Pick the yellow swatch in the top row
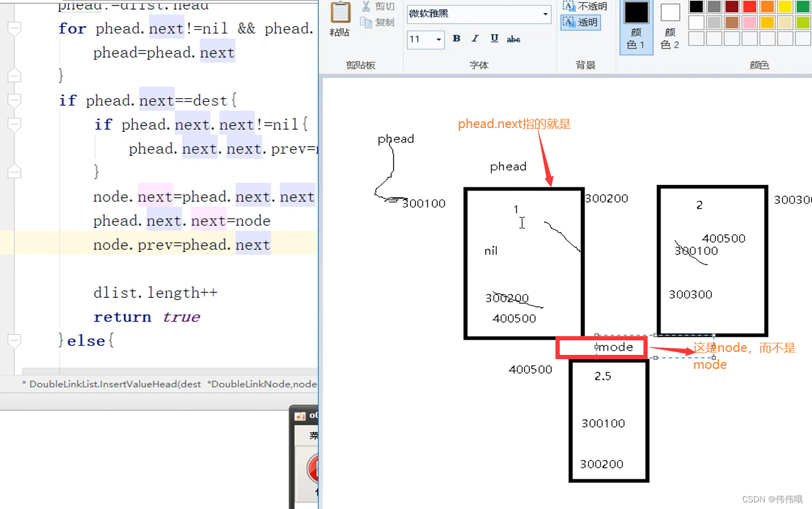Image resolution: width=812 pixels, height=509 pixels. pos(785,7)
